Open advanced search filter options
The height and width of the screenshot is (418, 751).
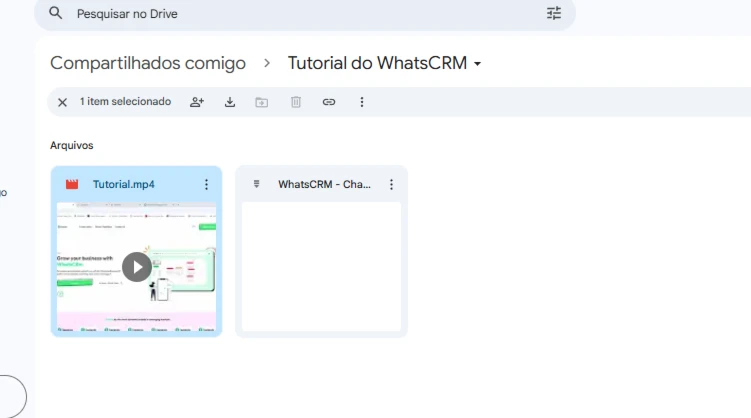click(554, 13)
